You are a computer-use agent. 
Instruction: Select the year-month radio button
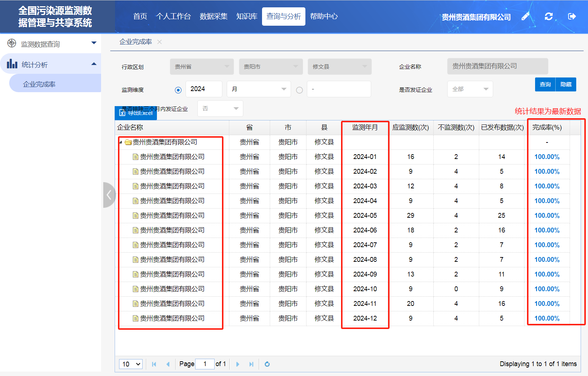click(x=178, y=90)
